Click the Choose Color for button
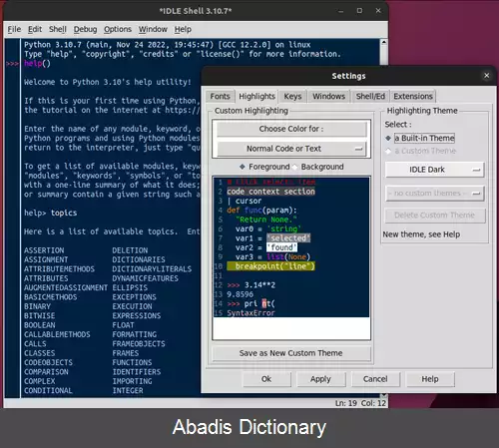The image size is (499, 448). click(291, 129)
